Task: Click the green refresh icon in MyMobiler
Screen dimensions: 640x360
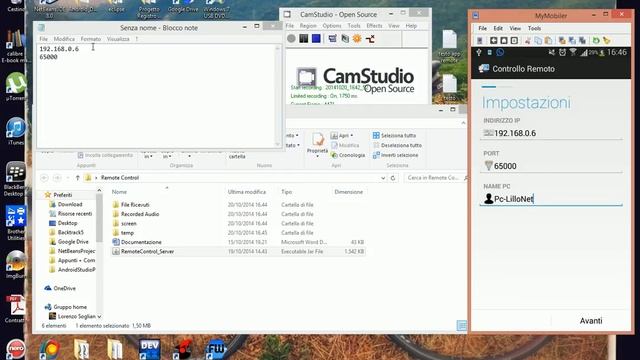Action: pyautogui.click(x=596, y=40)
